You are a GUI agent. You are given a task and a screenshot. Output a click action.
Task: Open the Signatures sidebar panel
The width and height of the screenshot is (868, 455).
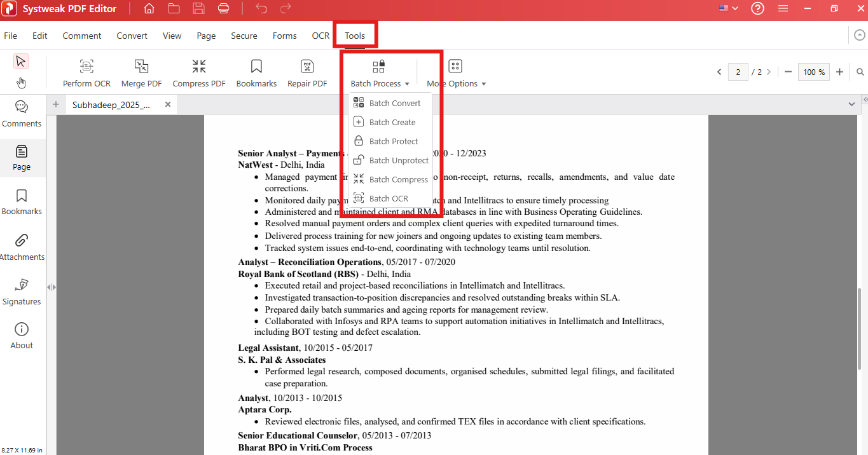click(22, 291)
